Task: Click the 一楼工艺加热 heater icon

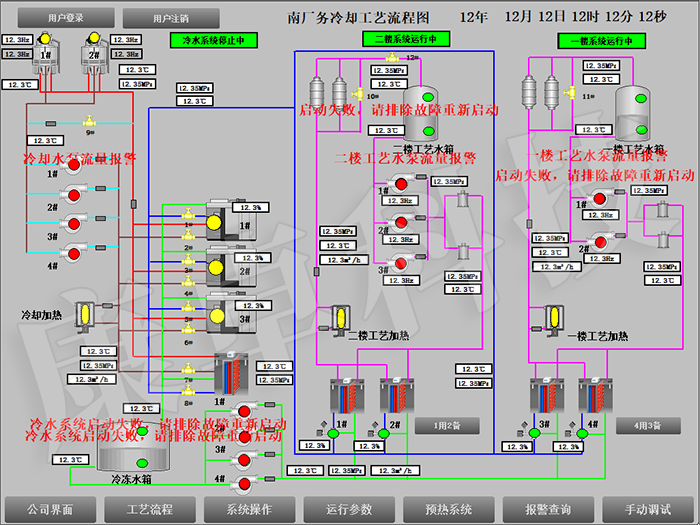Action: (x=554, y=320)
